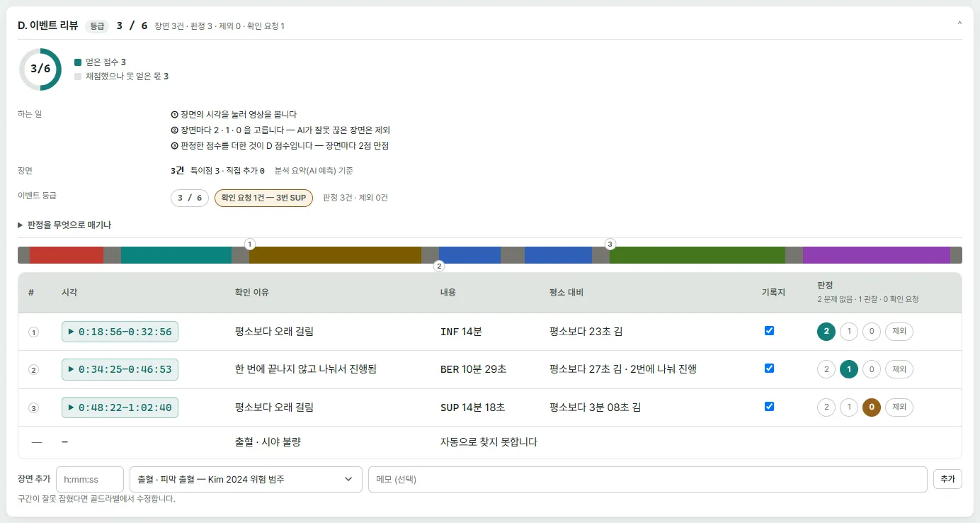Click the circled number 3 row icon
The width and height of the screenshot is (980, 523).
(x=33, y=408)
